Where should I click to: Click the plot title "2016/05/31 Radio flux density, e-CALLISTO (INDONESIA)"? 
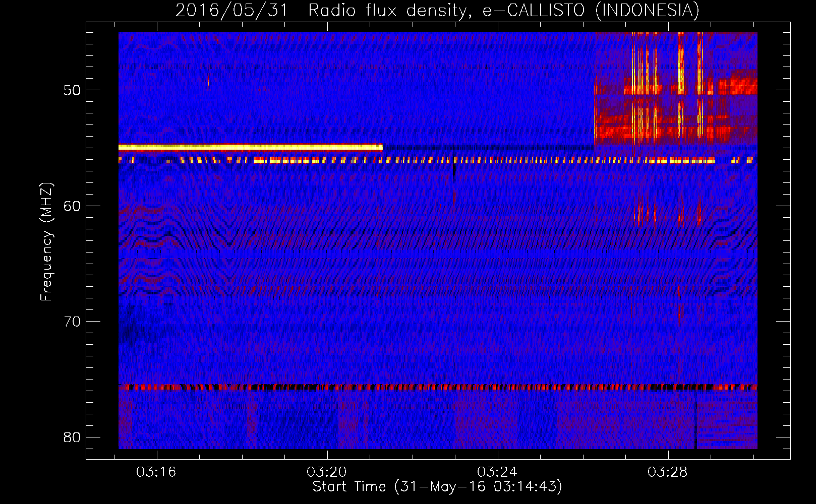pyautogui.click(x=437, y=10)
